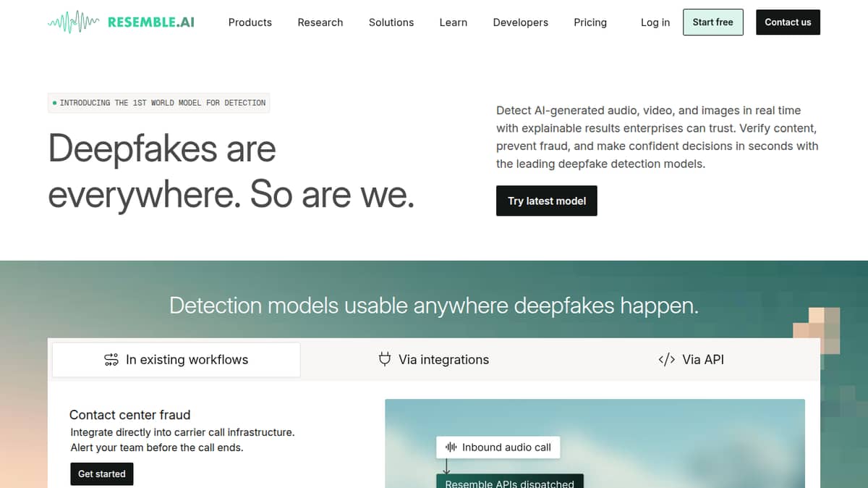
Task: Click the workflow icon beside In existing workflows
Action: [111, 360]
